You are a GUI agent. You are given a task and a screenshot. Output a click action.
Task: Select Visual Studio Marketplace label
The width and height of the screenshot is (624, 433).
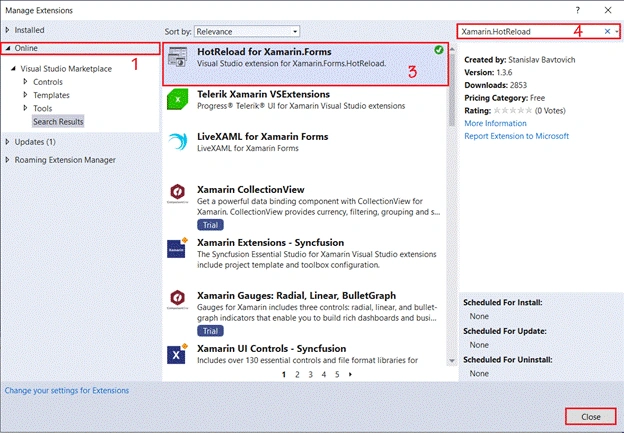click(x=66, y=69)
